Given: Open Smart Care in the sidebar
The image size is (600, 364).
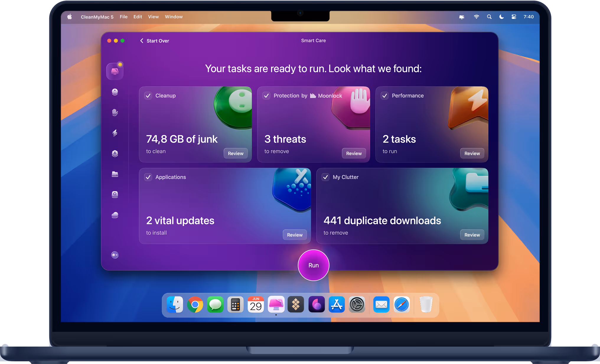Looking at the screenshot, I should [x=115, y=71].
